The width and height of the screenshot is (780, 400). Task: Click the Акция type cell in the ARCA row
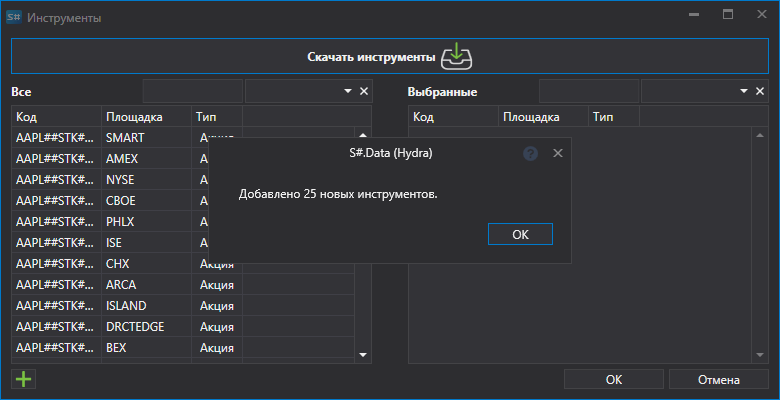coord(217,285)
